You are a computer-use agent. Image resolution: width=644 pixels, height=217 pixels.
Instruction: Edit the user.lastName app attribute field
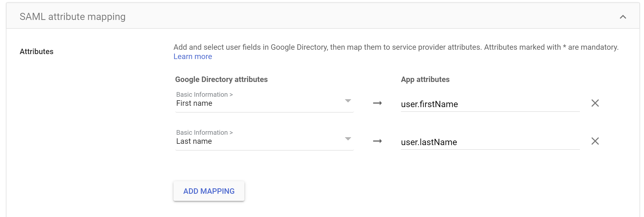pyautogui.click(x=490, y=142)
